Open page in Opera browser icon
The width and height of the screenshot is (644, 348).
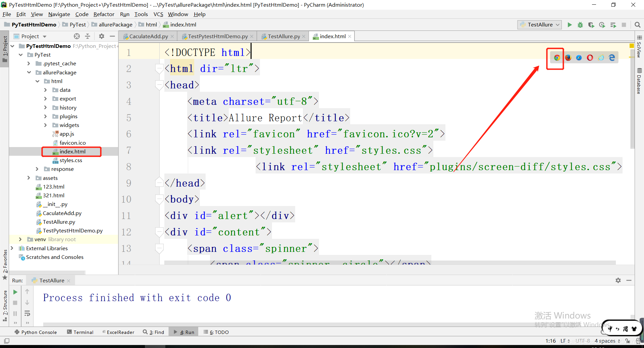click(x=590, y=58)
